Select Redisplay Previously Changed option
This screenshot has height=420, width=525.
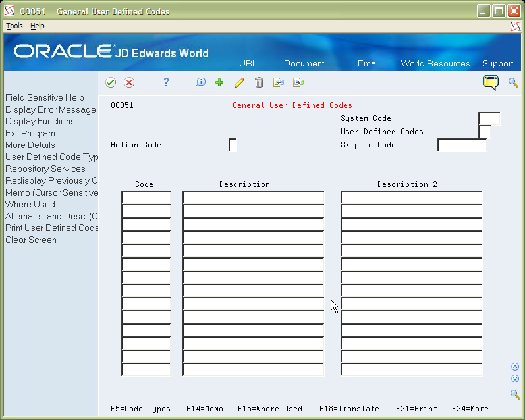tap(51, 181)
